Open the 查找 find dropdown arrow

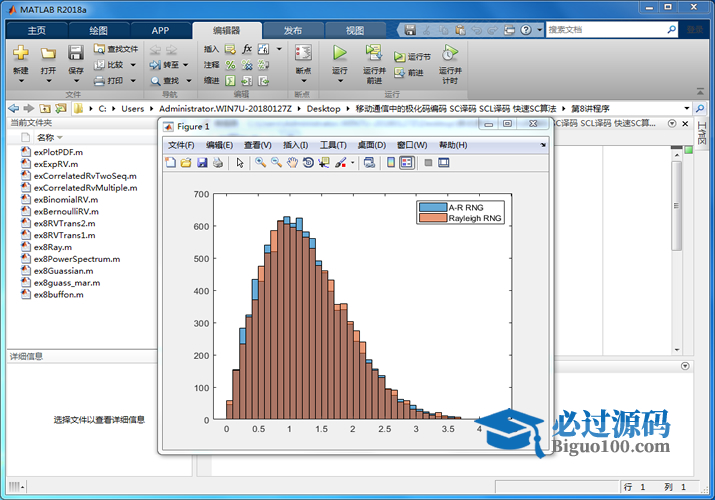(x=189, y=81)
